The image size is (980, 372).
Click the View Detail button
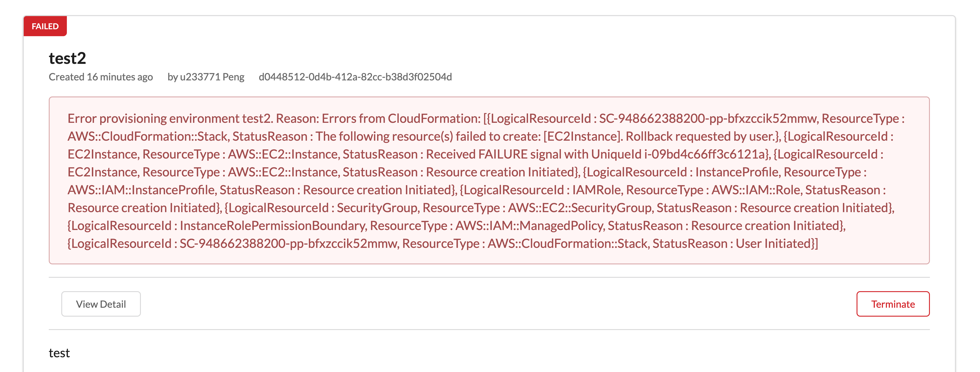[x=101, y=304]
